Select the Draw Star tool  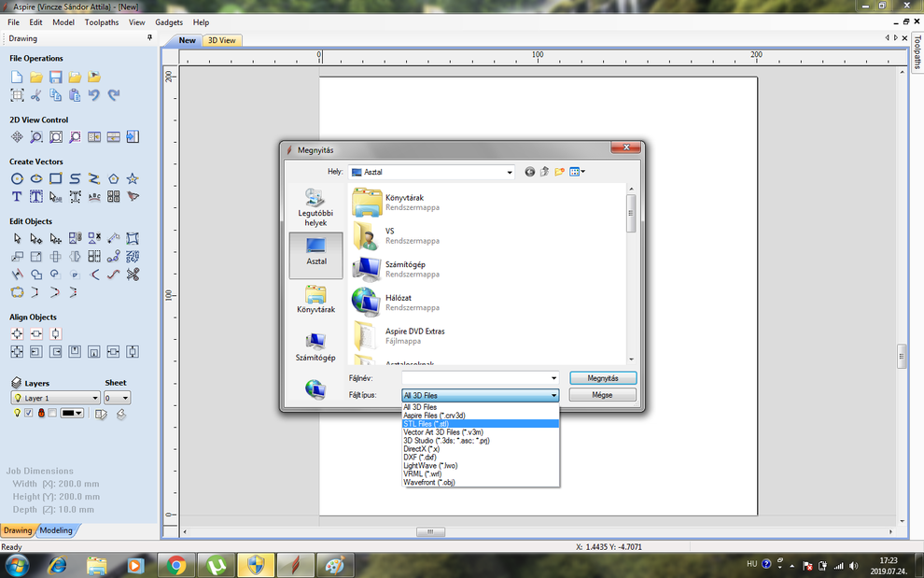(133, 178)
